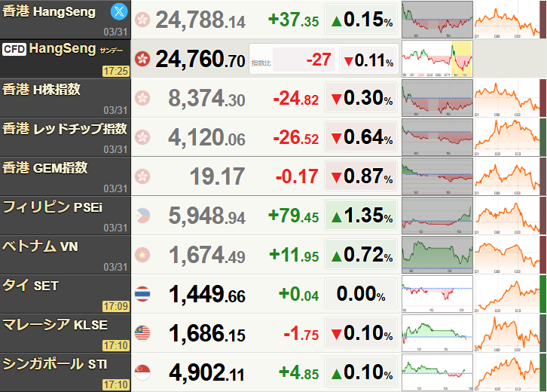
Task: Click the ▲0.15% change badge
Action: [x=361, y=19]
